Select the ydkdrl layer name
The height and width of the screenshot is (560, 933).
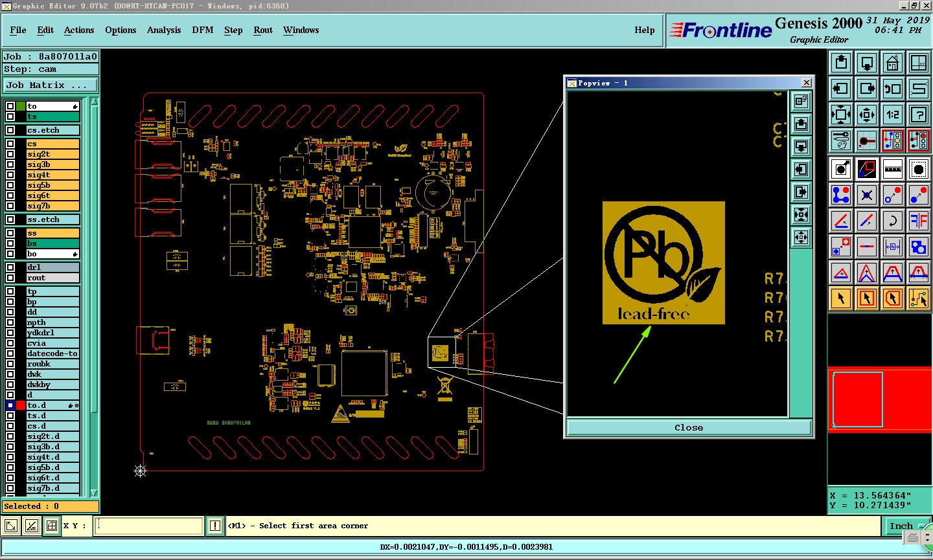53,333
